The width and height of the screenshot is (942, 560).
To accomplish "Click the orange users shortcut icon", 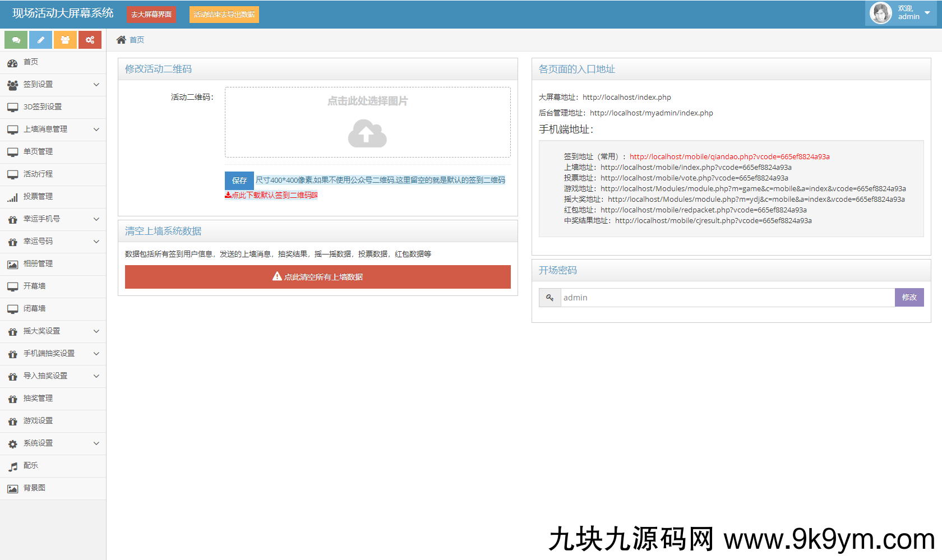I will pos(65,40).
